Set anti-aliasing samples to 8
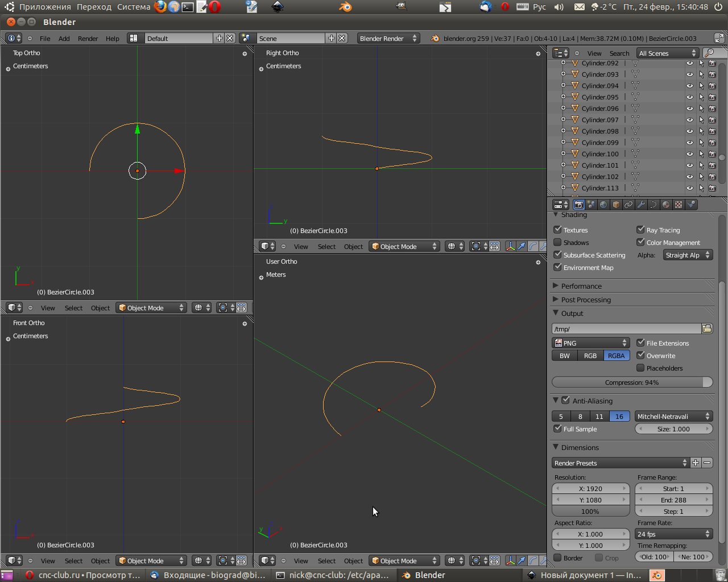The image size is (728, 582). coord(580,416)
